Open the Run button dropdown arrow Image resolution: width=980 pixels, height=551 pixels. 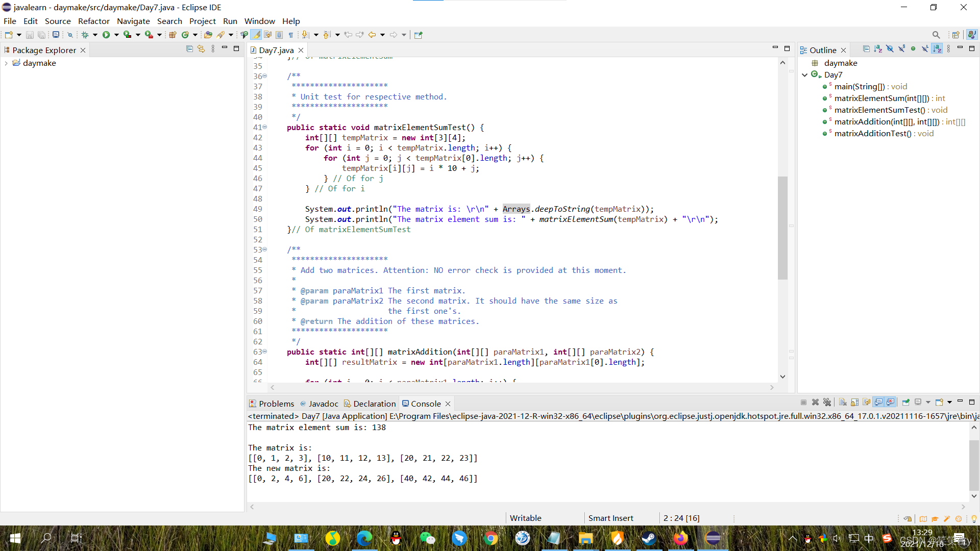click(116, 35)
